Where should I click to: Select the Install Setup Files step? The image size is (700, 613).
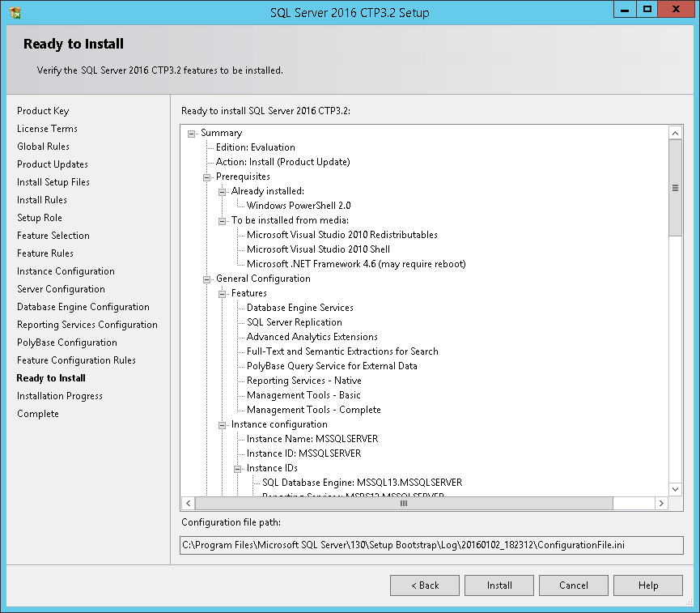pos(53,182)
